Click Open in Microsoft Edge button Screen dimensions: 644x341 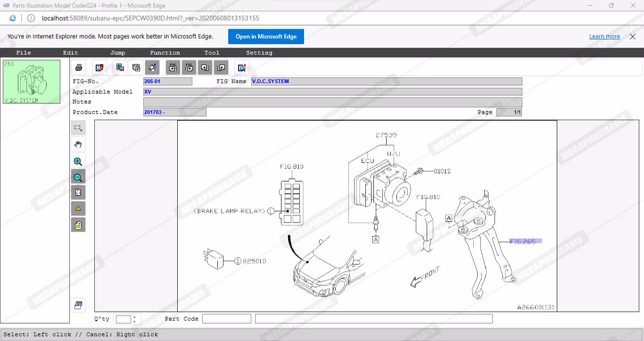click(266, 36)
